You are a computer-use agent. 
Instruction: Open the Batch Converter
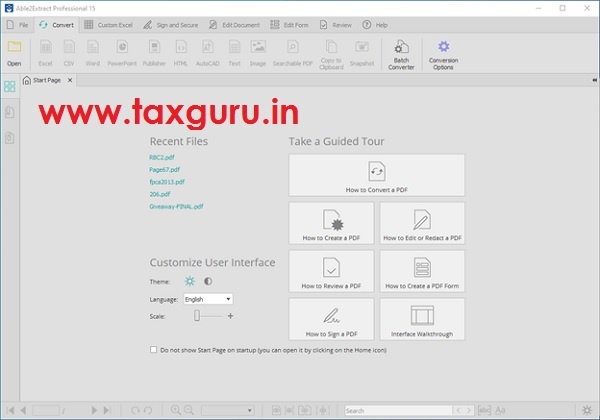tap(401, 55)
